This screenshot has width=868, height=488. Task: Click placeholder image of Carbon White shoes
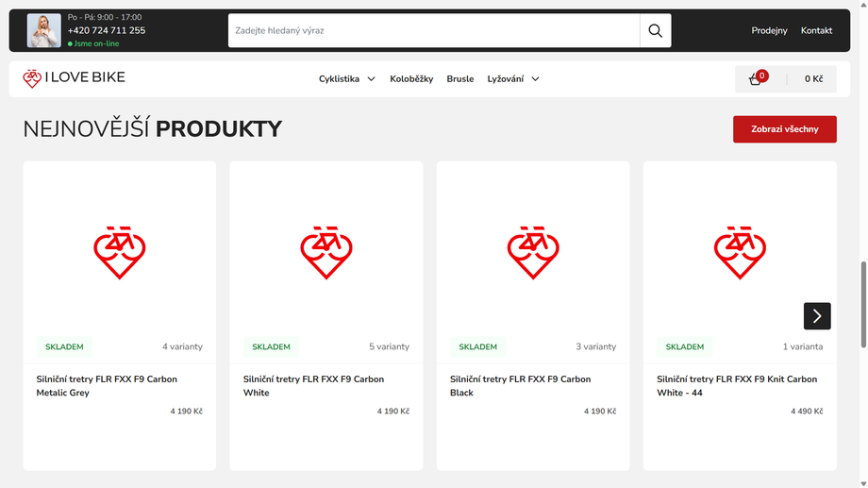(326, 252)
